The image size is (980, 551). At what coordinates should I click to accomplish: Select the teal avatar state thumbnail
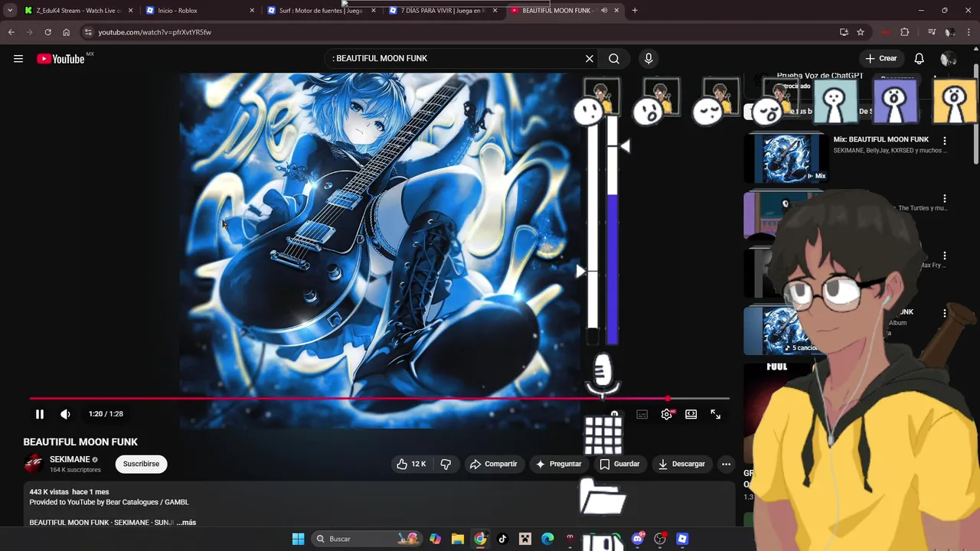[835, 100]
